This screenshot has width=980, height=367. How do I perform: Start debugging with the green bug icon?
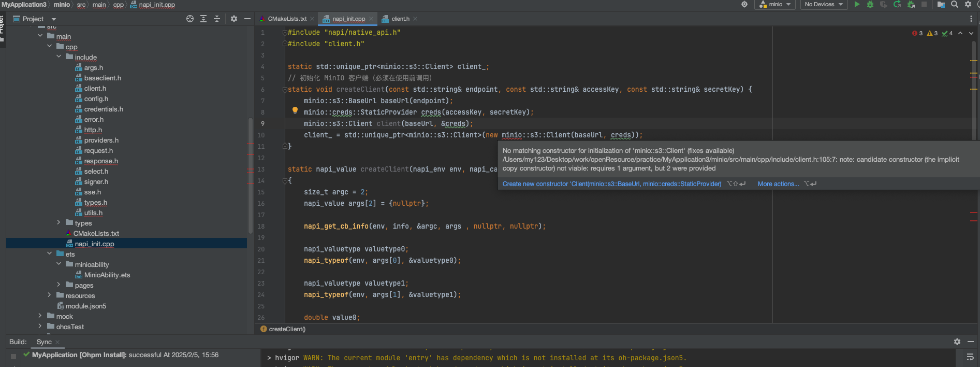pos(870,4)
